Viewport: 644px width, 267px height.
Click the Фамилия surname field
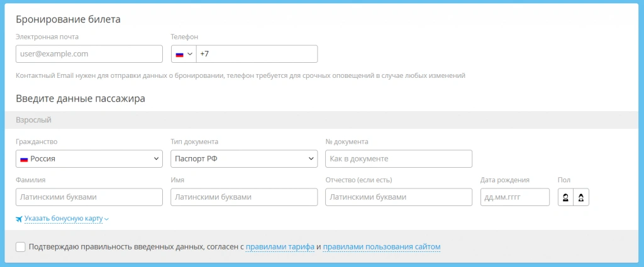coord(89,197)
